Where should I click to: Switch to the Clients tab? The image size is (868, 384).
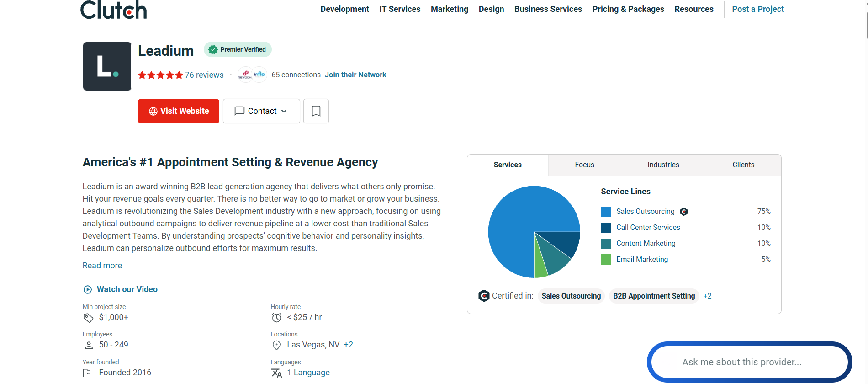[744, 165]
